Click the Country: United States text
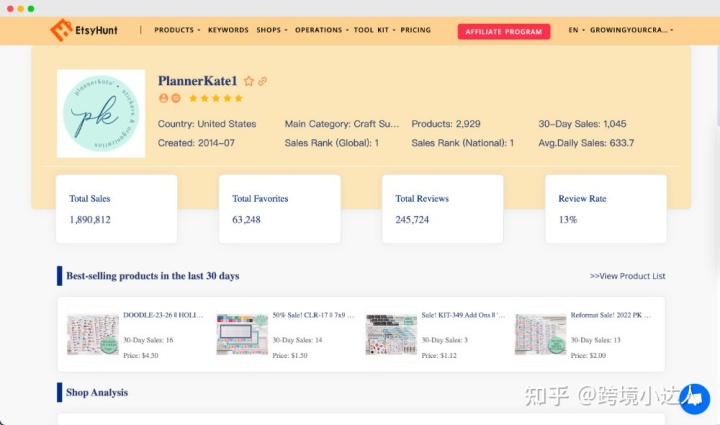This screenshot has width=720, height=425. [207, 124]
